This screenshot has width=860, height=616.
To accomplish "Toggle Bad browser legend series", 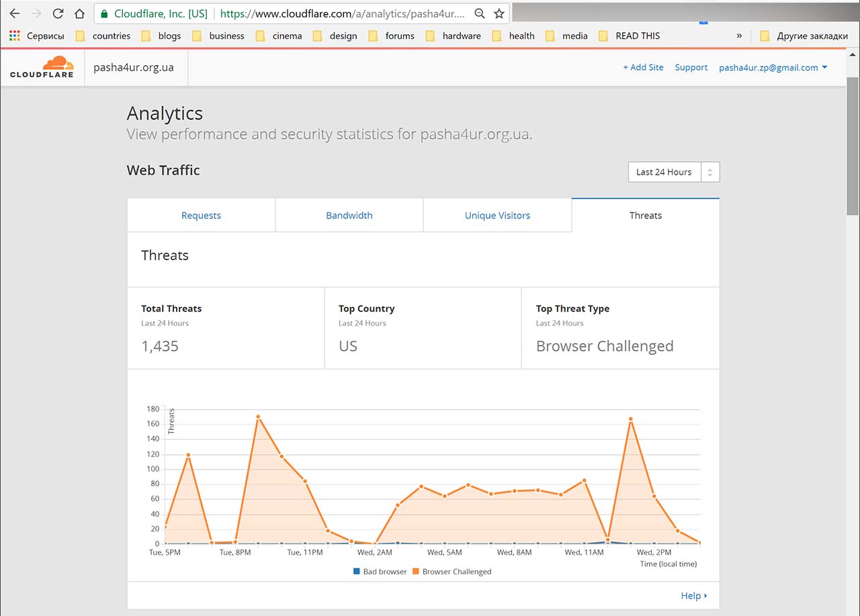I will point(380,572).
